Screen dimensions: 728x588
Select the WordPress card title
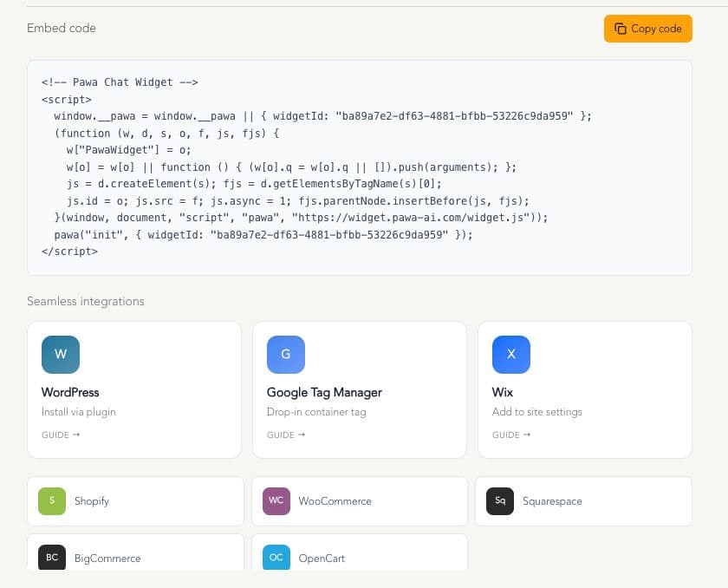(x=70, y=392)
